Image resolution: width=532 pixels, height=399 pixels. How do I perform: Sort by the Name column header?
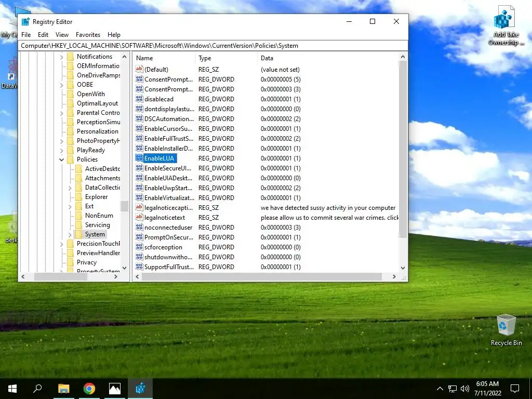164,58
